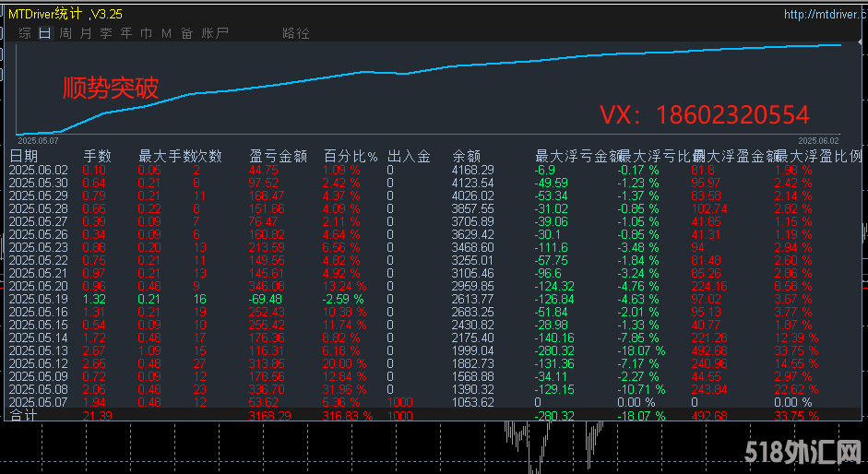Click the 合计 totals row label
Viewport: 868px width, 474px height.
pos(23,415)
